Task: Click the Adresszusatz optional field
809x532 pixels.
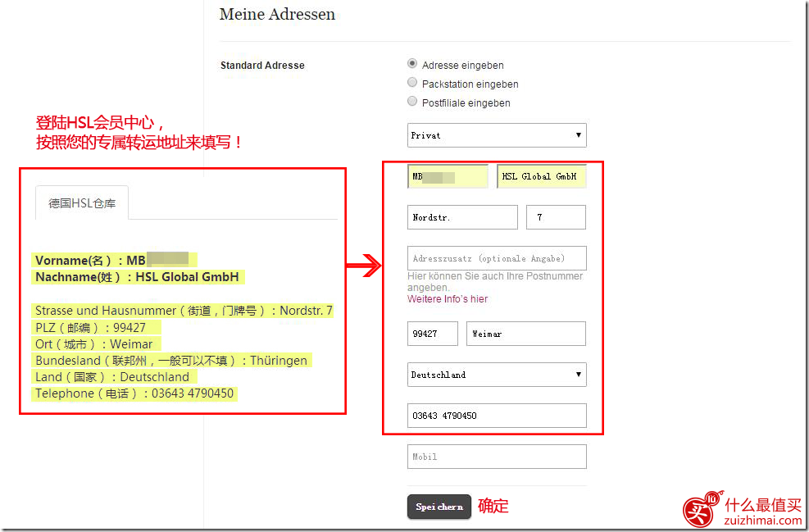Action: point(497,258)
